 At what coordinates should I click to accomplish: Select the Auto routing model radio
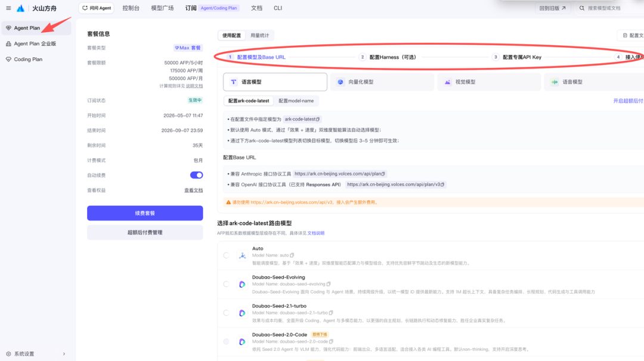point(227,255)
